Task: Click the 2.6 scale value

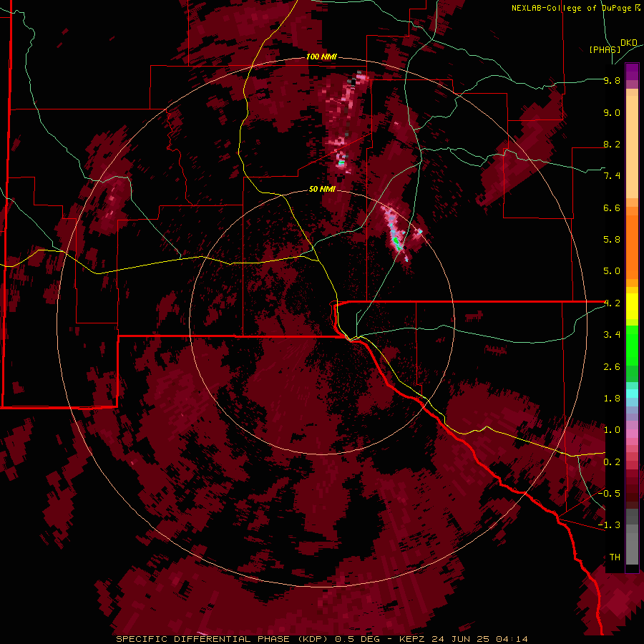Action: click(x=612, y=367)
